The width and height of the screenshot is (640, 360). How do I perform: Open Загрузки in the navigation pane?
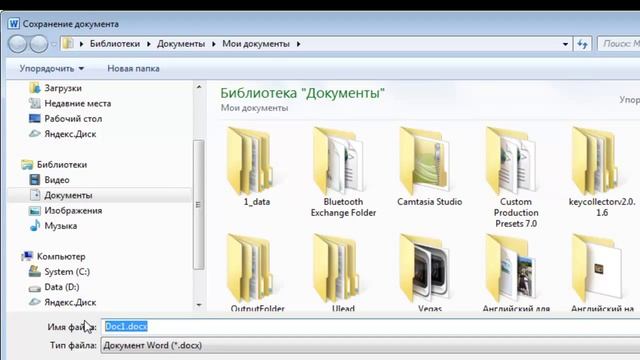pyautogui.click(x=56, y=88)
